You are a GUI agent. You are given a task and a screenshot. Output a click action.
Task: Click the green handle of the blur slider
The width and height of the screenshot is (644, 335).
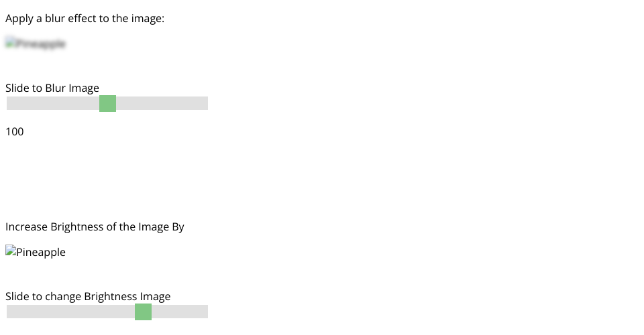[x=107, y=103]
